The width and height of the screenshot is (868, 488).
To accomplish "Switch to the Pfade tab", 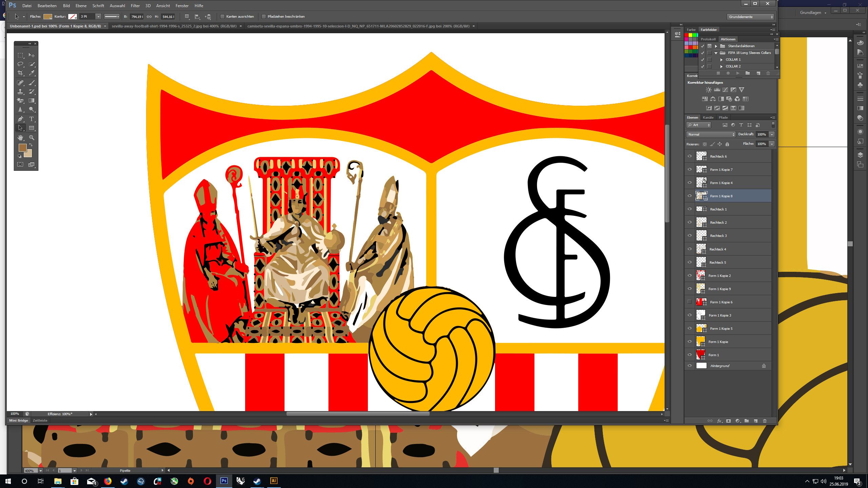I will coord(723,118).
